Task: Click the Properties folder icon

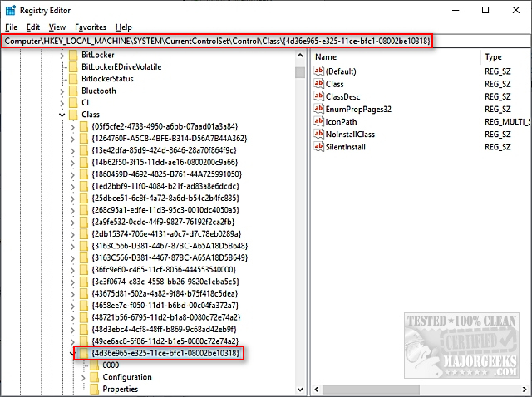Action: click(94, 389)
